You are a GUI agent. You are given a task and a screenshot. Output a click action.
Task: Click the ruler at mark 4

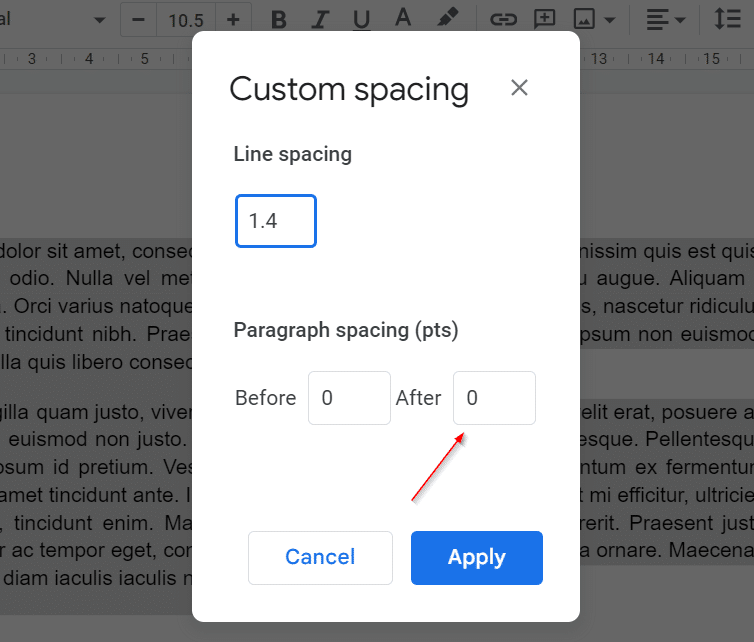[x=89, y=59]
